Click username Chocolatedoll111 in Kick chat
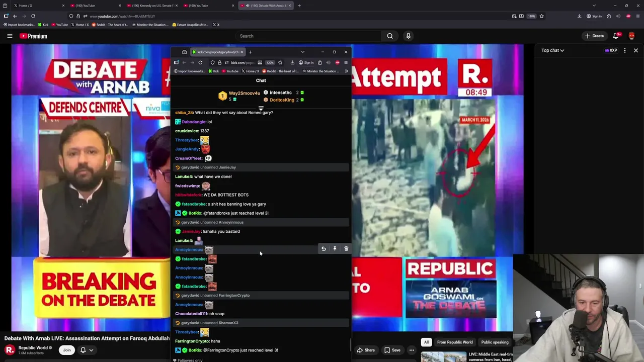 (191, 314)
